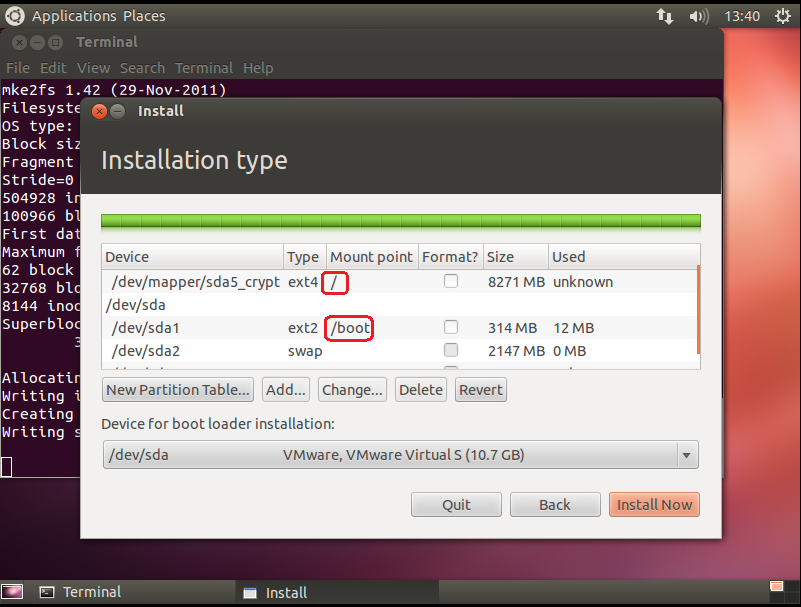The image size is (801, 607).
Task: Click the green partition usage bar
Action: click(x=400, y=221)
